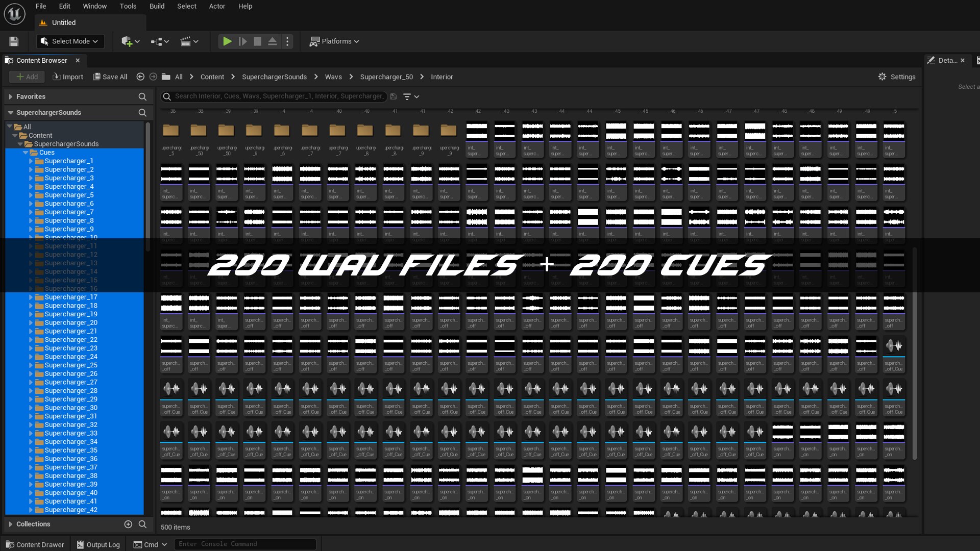Expand the Favorites section
980x551 pixels.
10,96
